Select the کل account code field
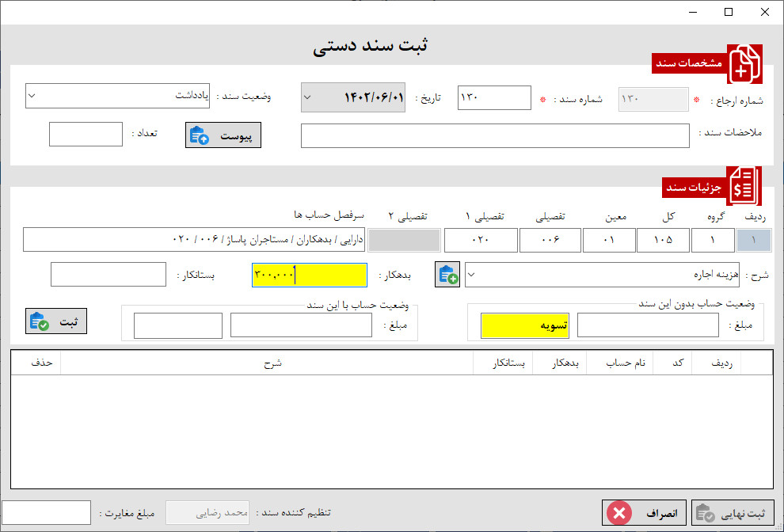This screenshot has height=532, width=784. click(x=669, y=239)
